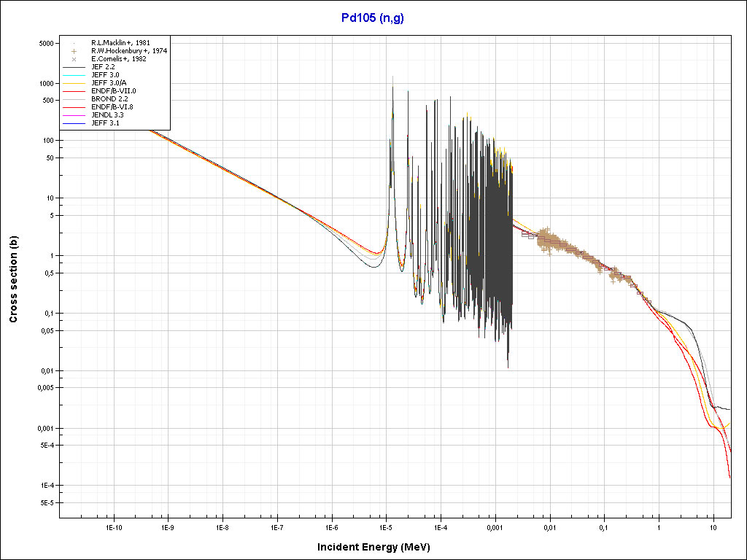Viewport: 747px width, 560px height.
Task: Click the x marker beside E.Cornelis+, 1982
Action: (74, 59)
